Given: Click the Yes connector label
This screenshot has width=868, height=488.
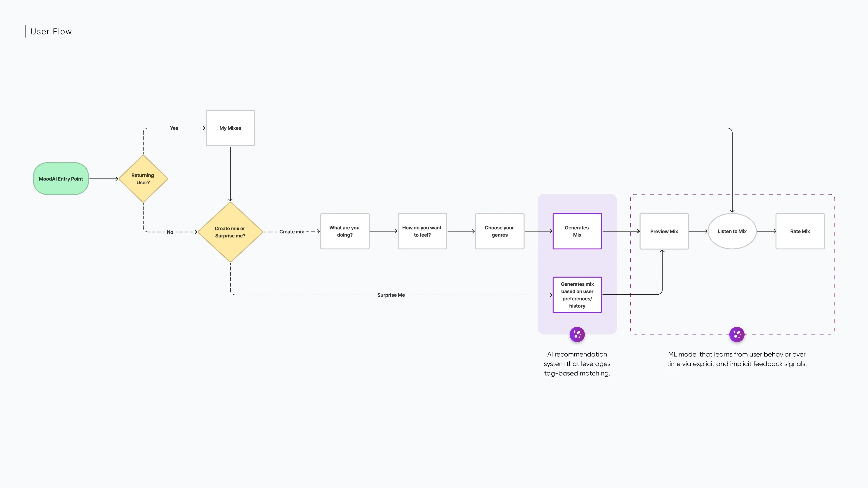Looking at the screenshot, I should (x=174, y=128).
